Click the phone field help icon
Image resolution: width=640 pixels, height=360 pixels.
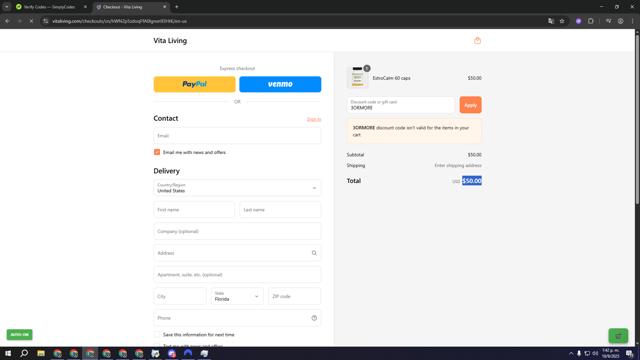(x=314, y=318)
